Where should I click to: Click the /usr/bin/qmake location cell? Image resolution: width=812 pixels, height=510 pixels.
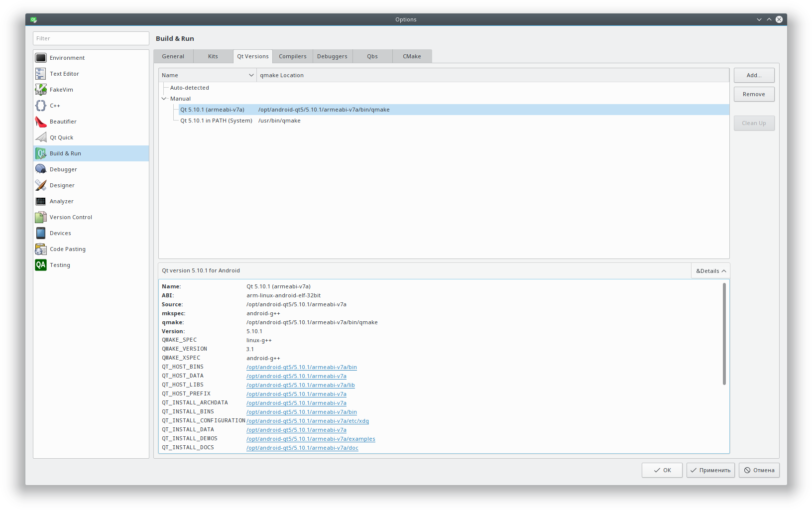[x=279, y=121]
